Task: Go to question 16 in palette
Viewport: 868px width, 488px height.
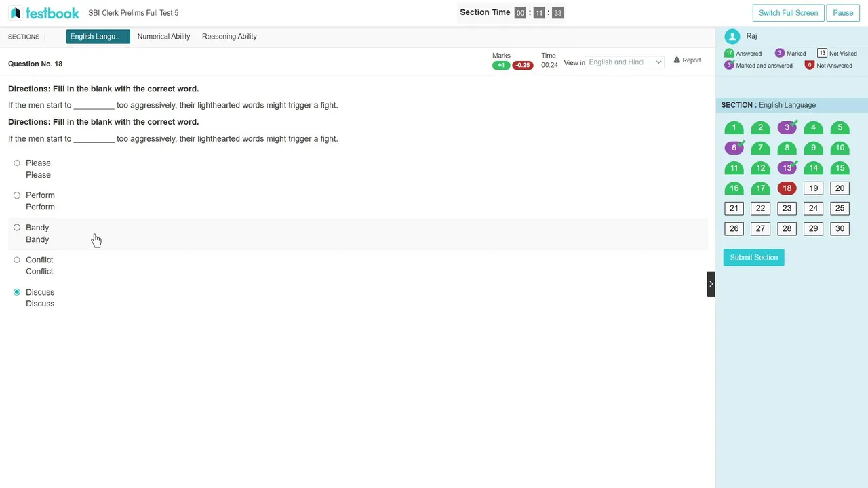Action: pyautogui.click(x=734, y=188)
